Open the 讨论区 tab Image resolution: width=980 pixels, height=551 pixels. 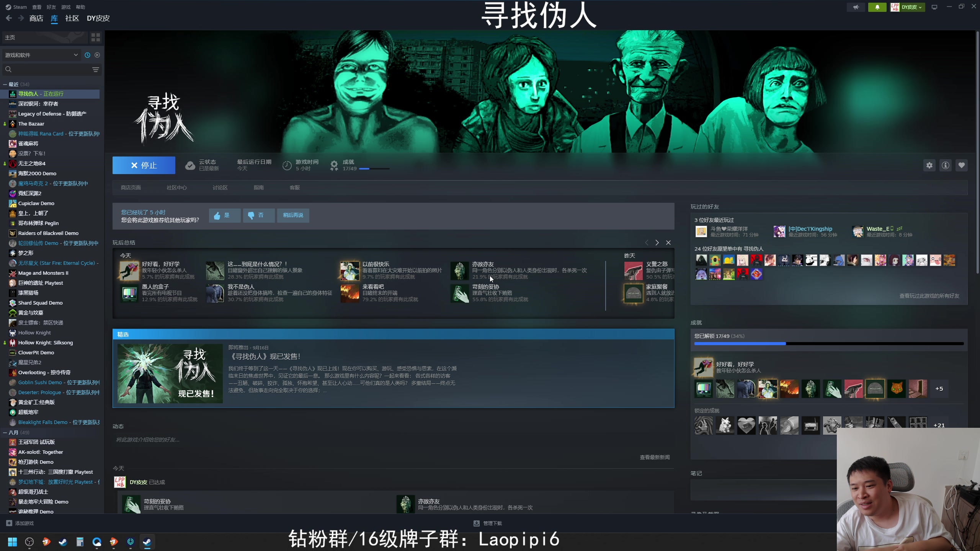tap(220, 187)
